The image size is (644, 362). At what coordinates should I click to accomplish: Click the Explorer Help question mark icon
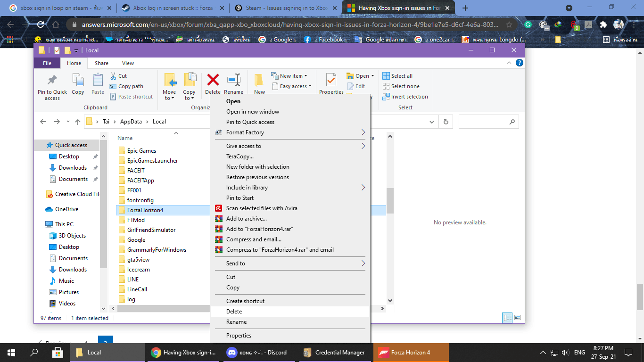point(519,63)
